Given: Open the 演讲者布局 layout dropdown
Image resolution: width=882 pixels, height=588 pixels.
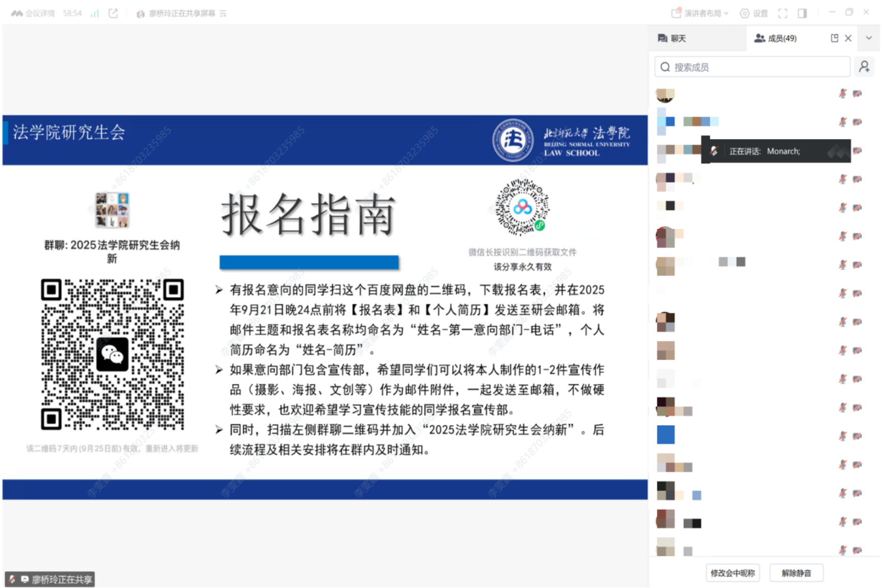Looking at the screenshot, I should [700, 13].
